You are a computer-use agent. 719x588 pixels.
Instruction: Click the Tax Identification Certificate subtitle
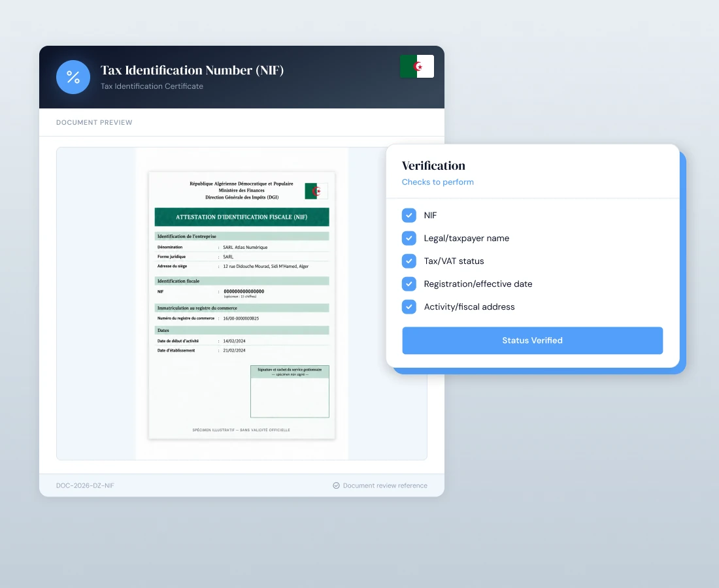[x=152, y=86]
